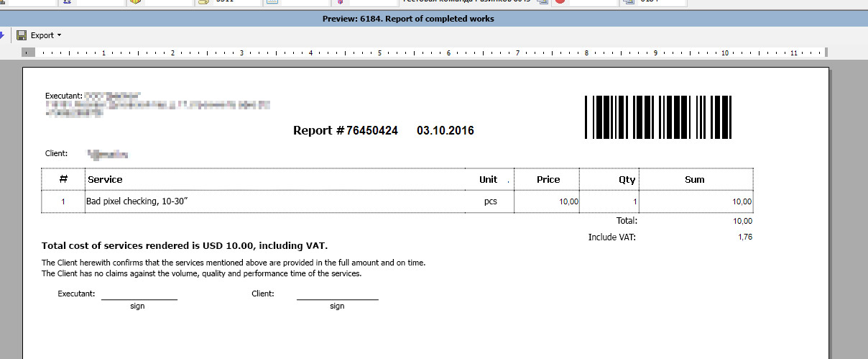This screenshot has width=868, height=359.
Task: Click the Qty column header
Action: click(x=627, y=179)
